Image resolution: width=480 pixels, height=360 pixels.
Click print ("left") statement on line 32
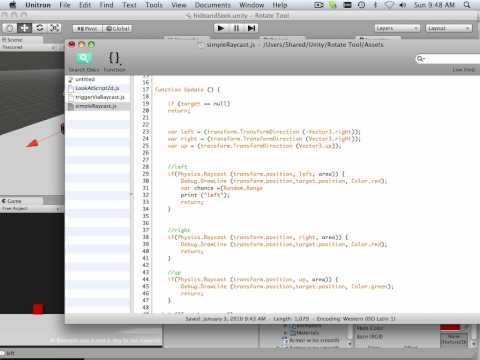(x=205, y=195)
